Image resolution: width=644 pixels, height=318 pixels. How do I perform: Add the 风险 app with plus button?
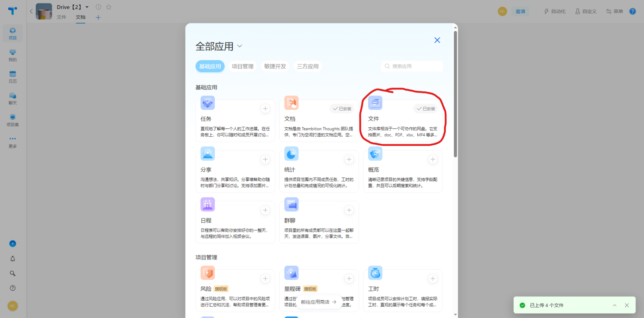pyautogui.click(x=265, y=279)
